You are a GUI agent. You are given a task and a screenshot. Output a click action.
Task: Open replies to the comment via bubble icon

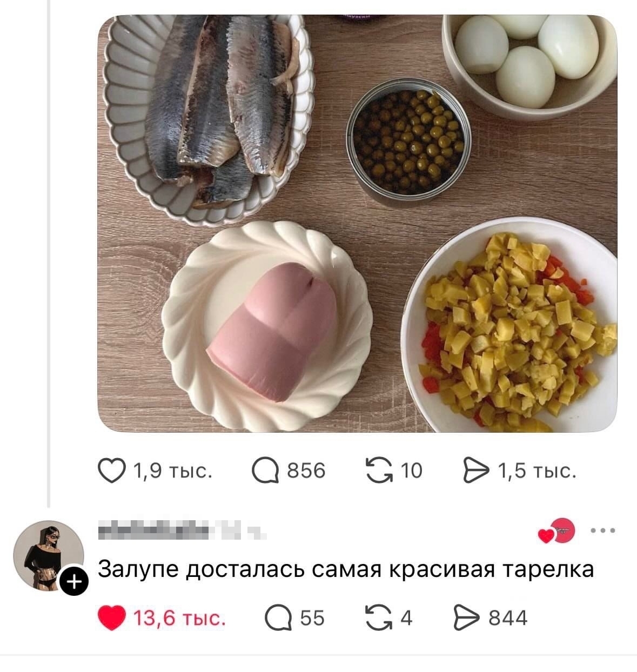tap(277, 617)
